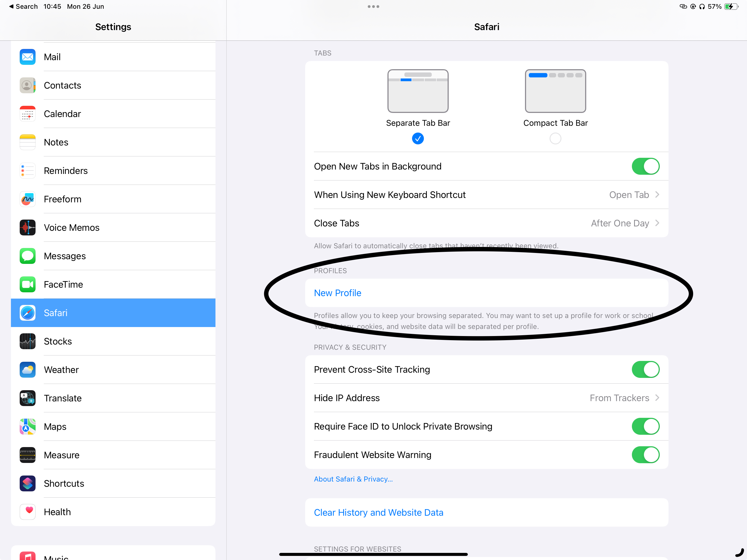Tap the Compact Tab Bar label
The width and height of the screenshot is (747, 560).
[x=555, y=123]
